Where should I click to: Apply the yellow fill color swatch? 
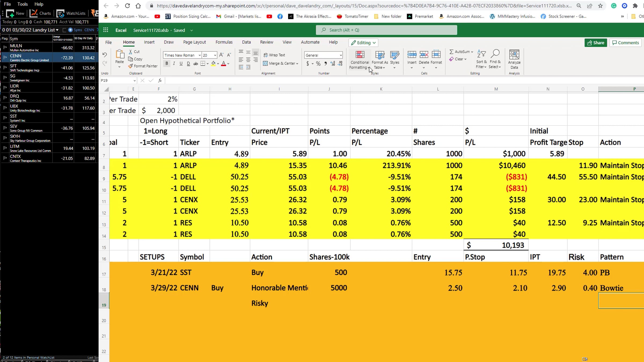pos(213,64)
